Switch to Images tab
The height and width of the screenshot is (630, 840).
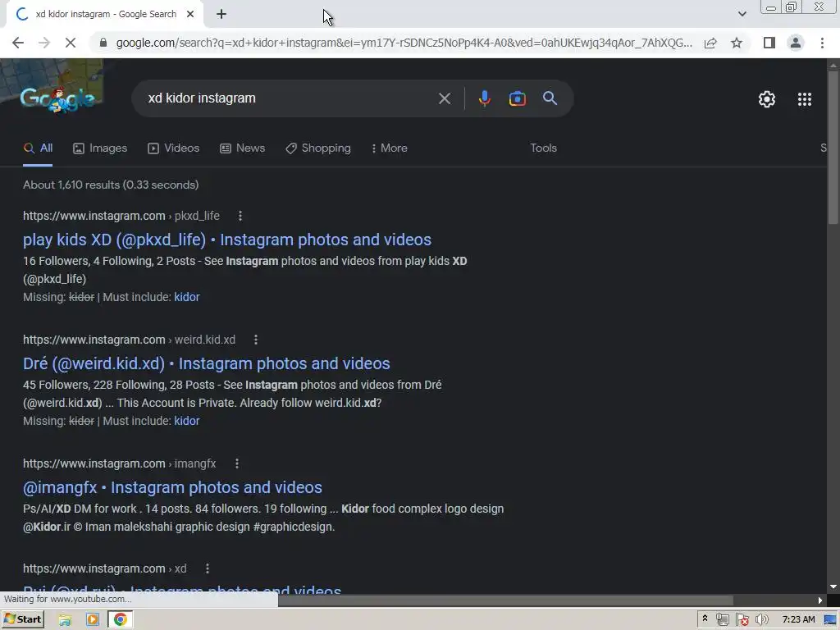click(x=100, y=148)
